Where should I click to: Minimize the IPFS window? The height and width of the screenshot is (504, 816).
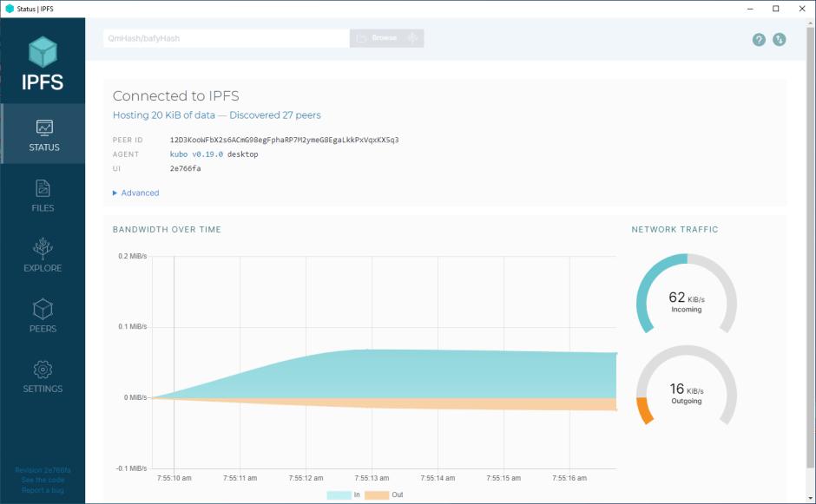point(750,9)
